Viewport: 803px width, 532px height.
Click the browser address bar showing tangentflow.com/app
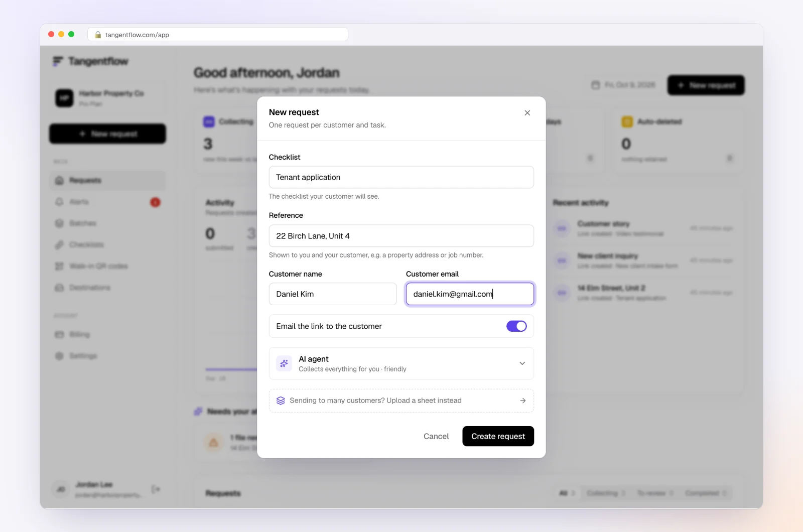pos(218,35)
